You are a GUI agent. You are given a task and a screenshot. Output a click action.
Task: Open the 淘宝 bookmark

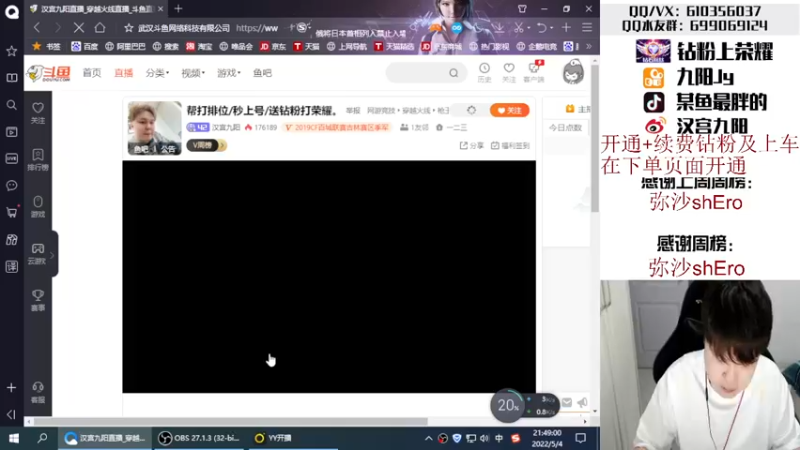click(199, 46)
